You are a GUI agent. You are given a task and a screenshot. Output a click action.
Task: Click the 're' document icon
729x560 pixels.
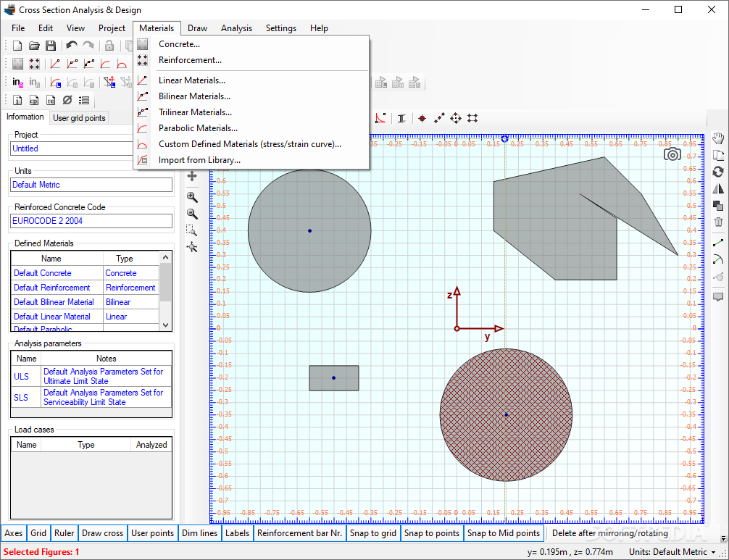51,100
